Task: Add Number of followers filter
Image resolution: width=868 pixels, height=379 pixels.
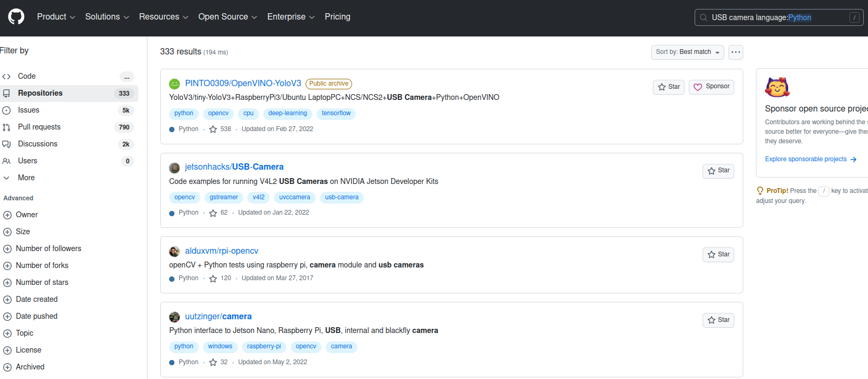Action: click(49, 248)
